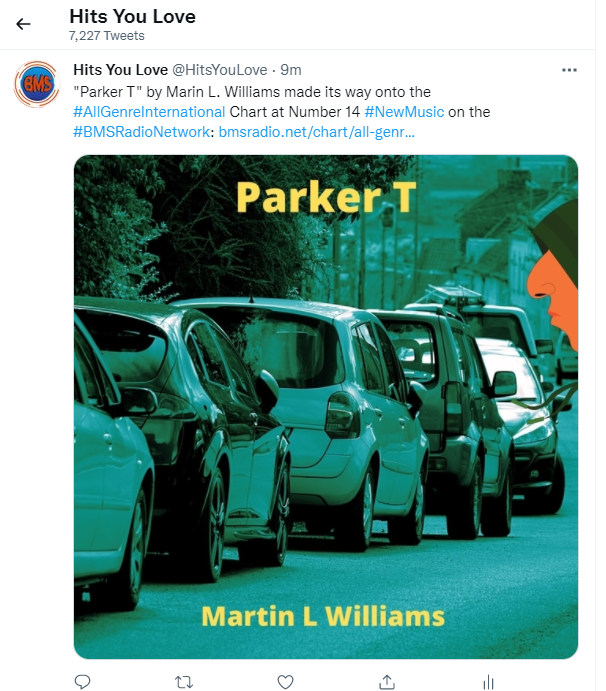View tweet analytics bar chart icon
Viewport: 606px width, 691px height.
coord(488,682)
